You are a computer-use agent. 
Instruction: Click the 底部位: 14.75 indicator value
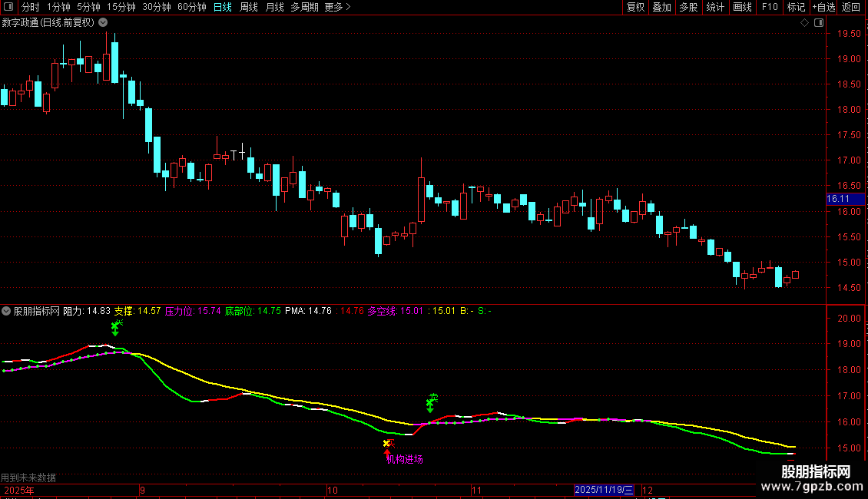pyautogui.click(x=253, y=311)
